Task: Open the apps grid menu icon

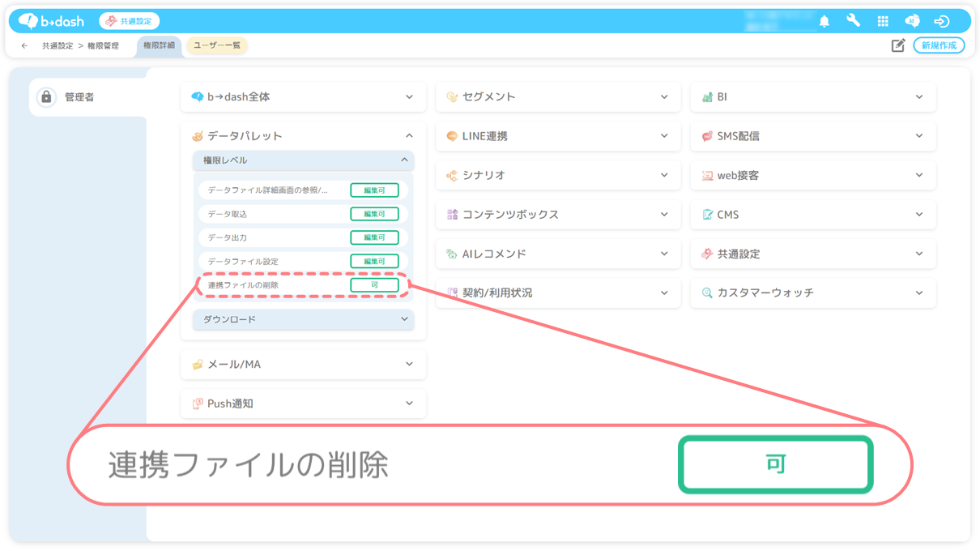Action: [883, 22]
